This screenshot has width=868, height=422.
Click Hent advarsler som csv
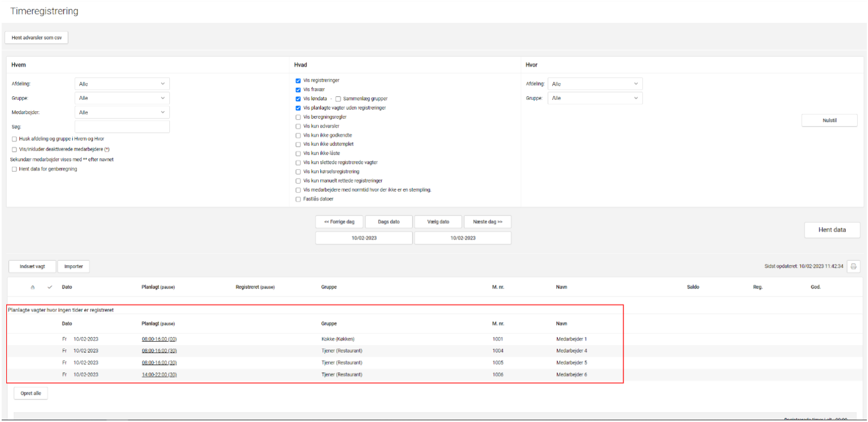point(36,38)
